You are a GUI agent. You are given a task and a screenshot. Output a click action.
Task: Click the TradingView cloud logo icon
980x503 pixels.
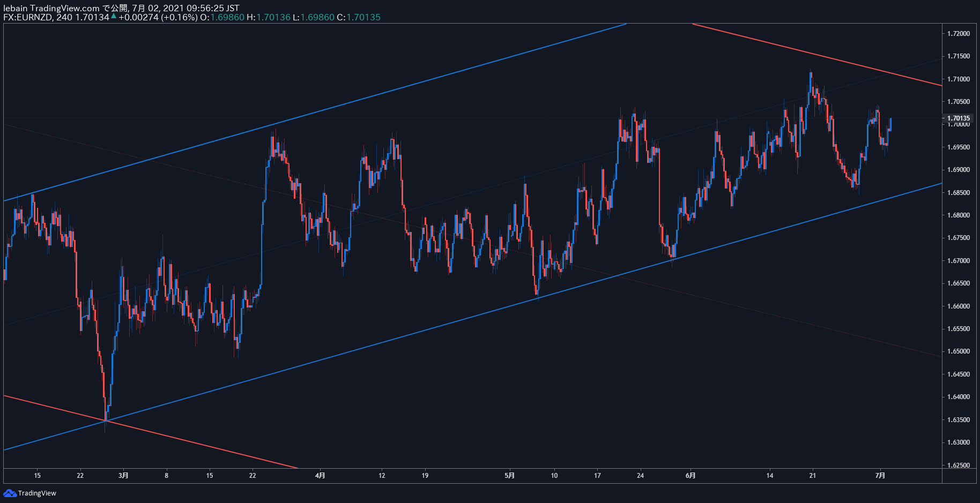pyautogui.click(x=10, y=493)
